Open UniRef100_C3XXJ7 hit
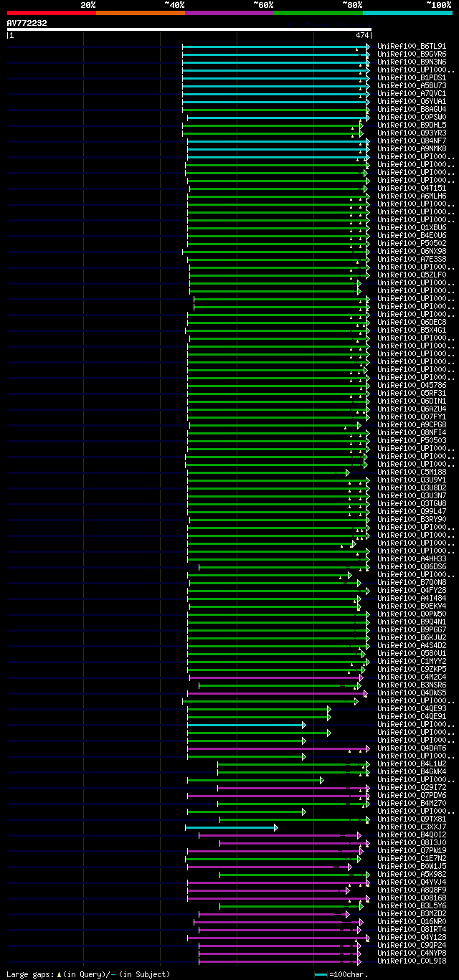 tap(413, 827)
